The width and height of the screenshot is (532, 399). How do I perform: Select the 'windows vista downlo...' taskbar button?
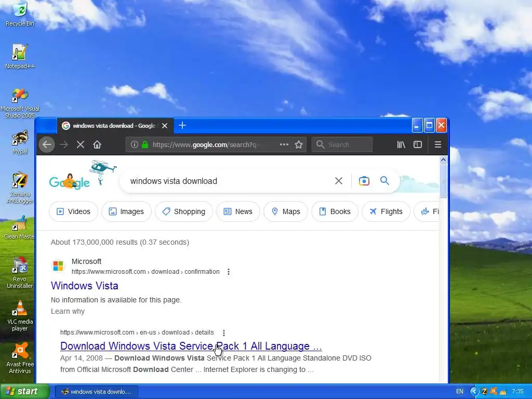tap(96, 392)
